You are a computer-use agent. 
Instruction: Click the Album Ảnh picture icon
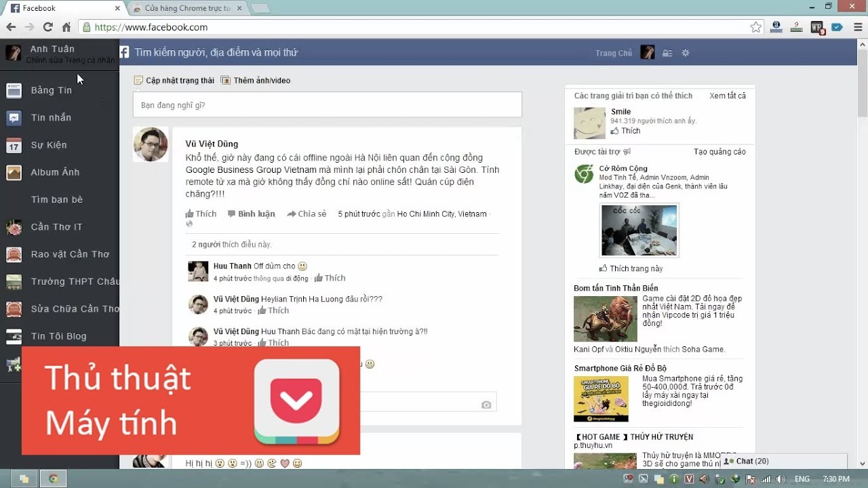14,173
